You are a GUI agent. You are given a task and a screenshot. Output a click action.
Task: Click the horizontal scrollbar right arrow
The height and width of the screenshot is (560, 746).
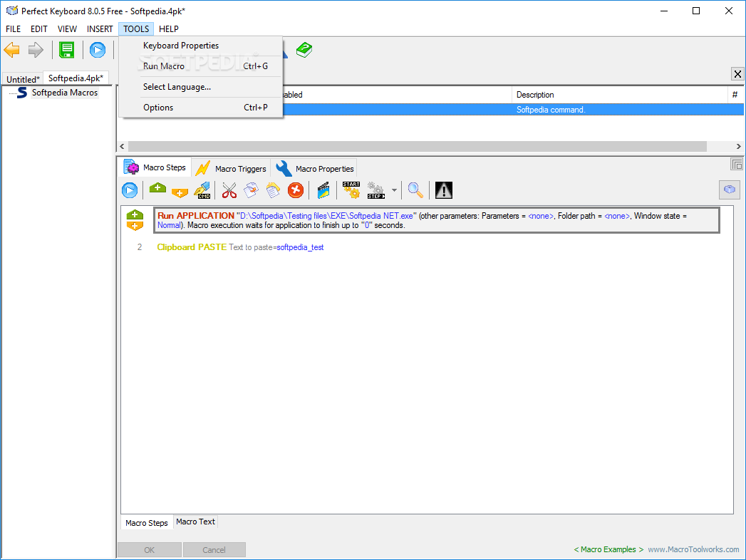tap(738, 147)
